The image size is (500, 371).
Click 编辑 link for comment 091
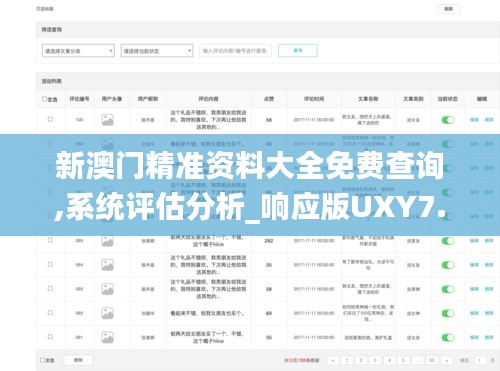click(474, 337)
